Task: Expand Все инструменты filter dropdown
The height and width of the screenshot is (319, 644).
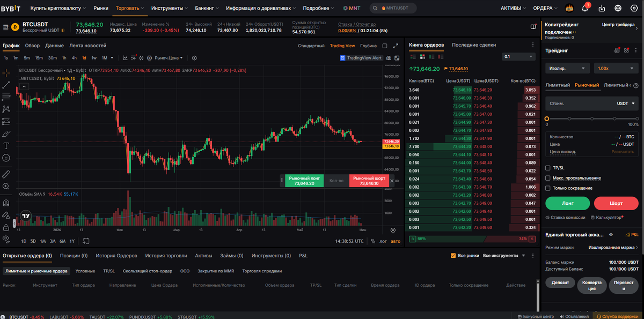Action: pos(504,256)
